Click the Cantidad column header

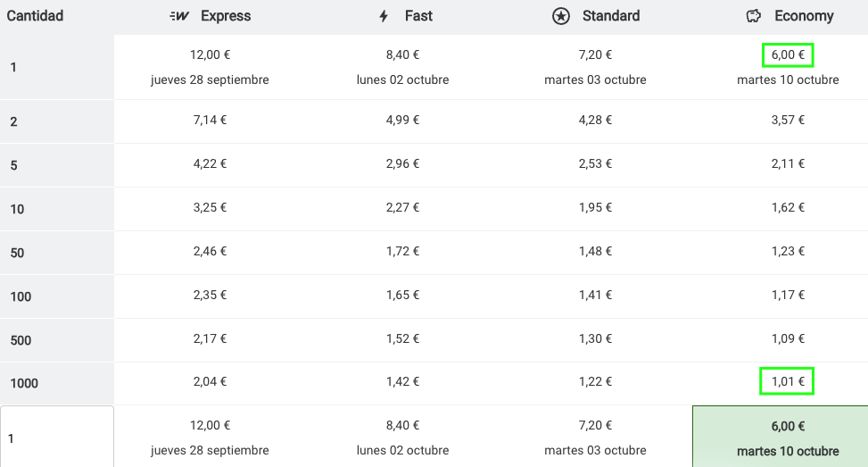pos(35,16)
